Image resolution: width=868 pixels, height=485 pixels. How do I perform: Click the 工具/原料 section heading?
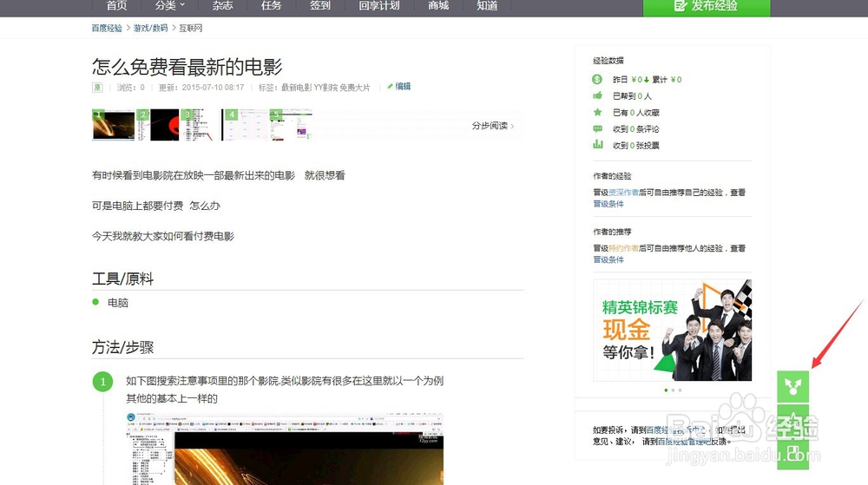click(x=123, y=279)
